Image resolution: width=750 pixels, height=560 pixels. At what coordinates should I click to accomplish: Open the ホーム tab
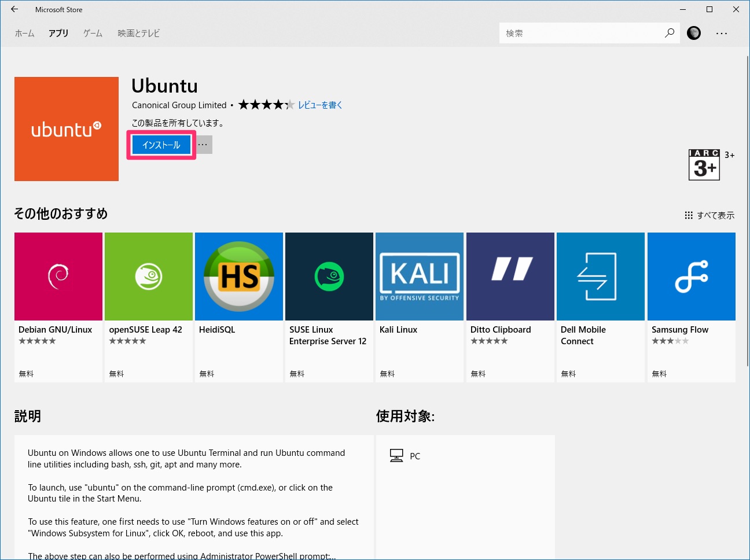pos(25,34)
